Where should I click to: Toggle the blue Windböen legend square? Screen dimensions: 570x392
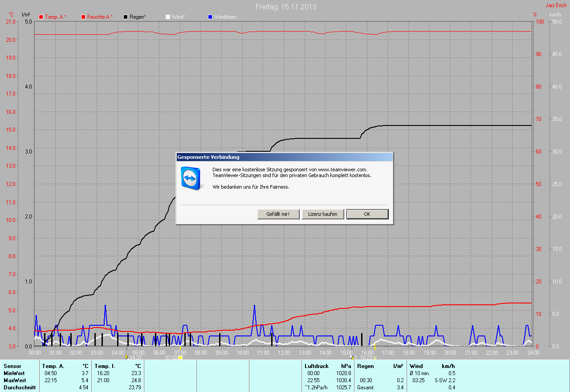210,17
